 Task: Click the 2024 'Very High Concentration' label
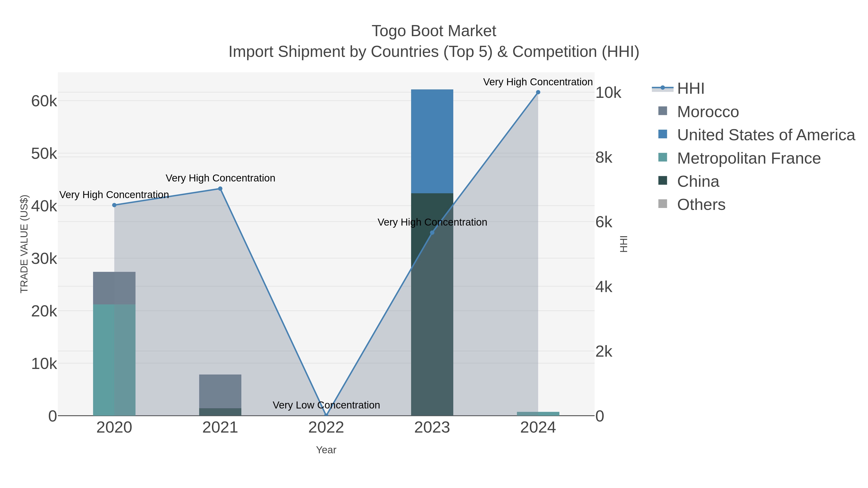pos(538,82)
